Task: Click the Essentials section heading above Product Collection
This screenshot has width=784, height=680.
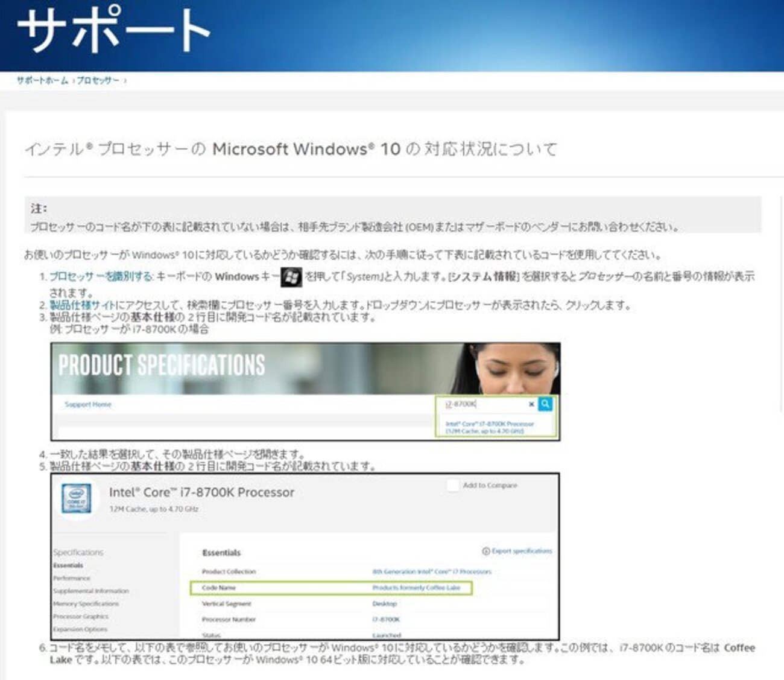Action: pos(221,553)
